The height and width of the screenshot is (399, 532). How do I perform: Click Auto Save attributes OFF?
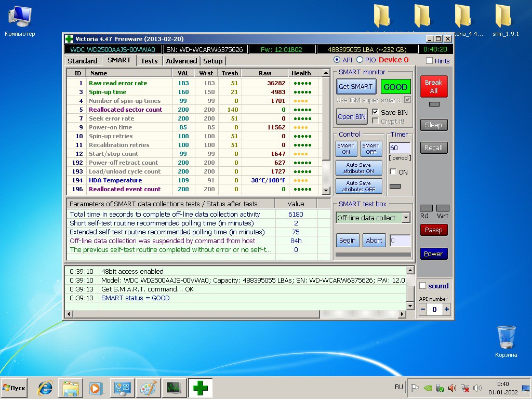coord(358,186)
